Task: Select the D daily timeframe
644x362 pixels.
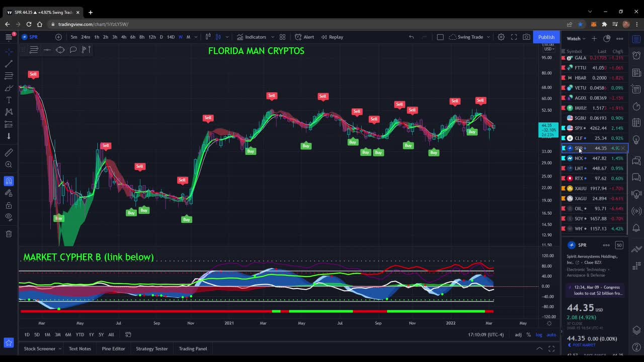Action: click(161, 37)
